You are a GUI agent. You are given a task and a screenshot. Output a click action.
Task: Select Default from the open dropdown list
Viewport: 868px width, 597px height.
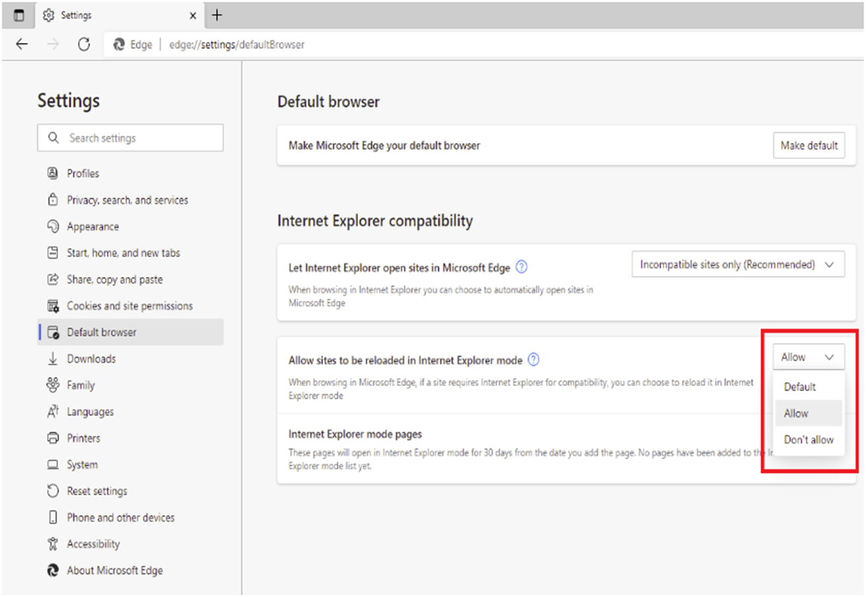[799, 387]
